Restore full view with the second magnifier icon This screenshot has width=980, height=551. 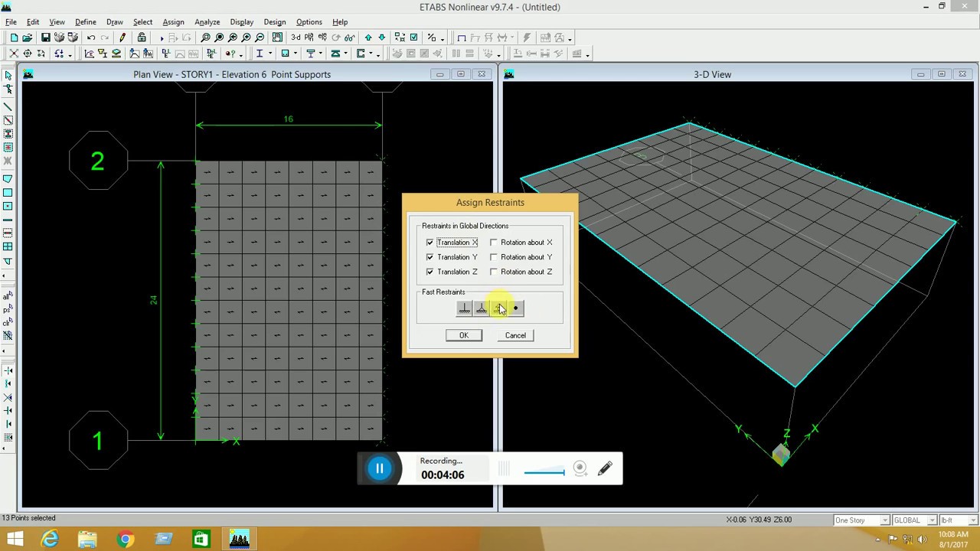point(219,37)
